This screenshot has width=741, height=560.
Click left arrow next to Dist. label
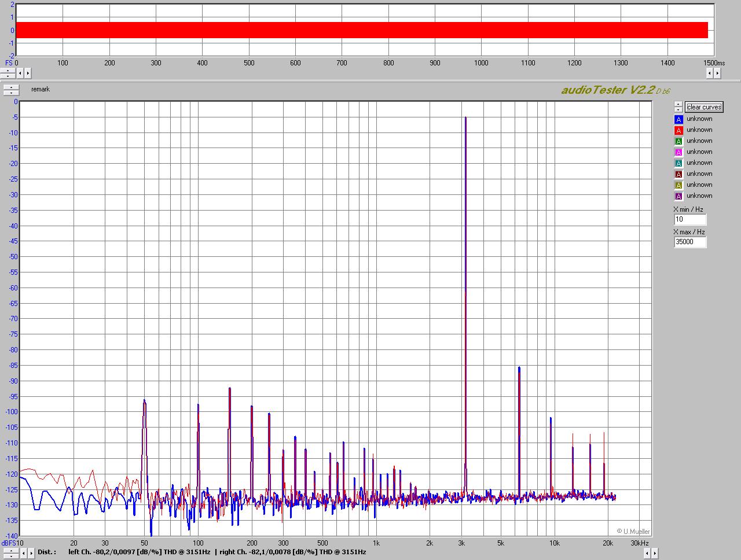[23, 553]
